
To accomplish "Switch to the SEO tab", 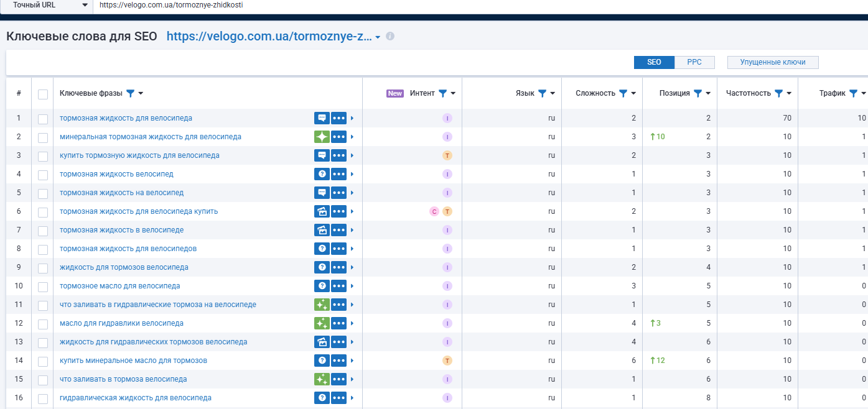I will point(654,62).
